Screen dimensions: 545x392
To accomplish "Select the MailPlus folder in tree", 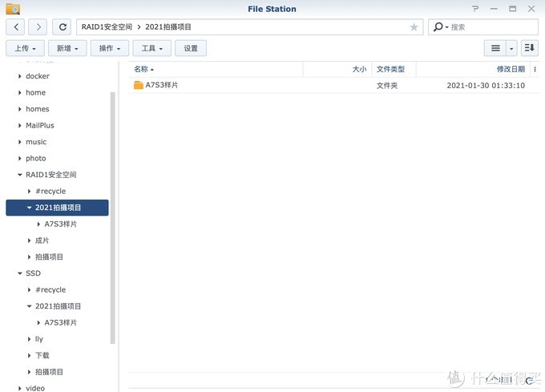I will click(x=40, y=125).
